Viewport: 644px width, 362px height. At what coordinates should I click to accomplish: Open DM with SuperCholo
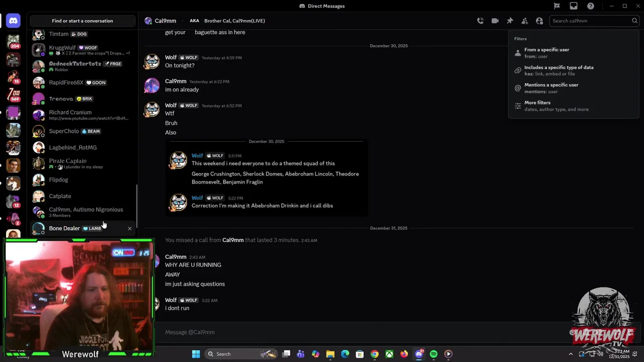click(x=83, y=131)
